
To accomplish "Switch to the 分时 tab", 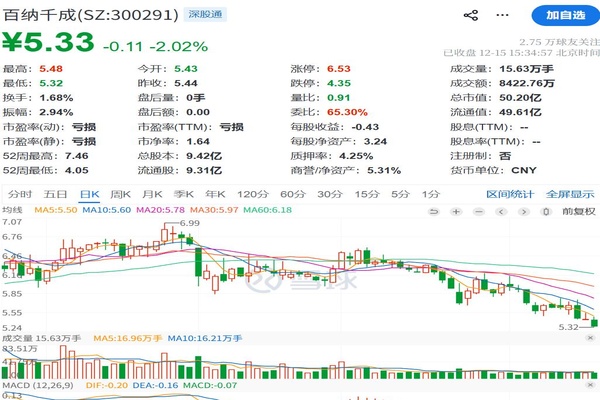I will click(20, 194).
